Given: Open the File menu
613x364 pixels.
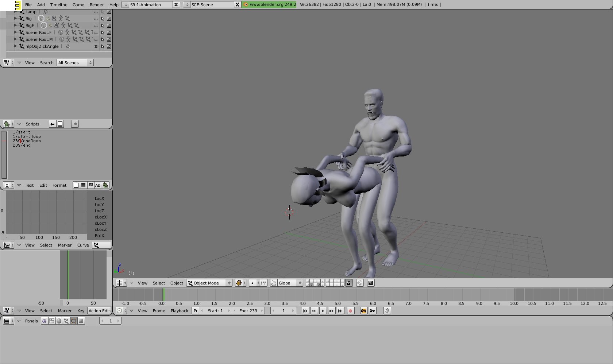Looking at the screenshot, I should 28,5.
